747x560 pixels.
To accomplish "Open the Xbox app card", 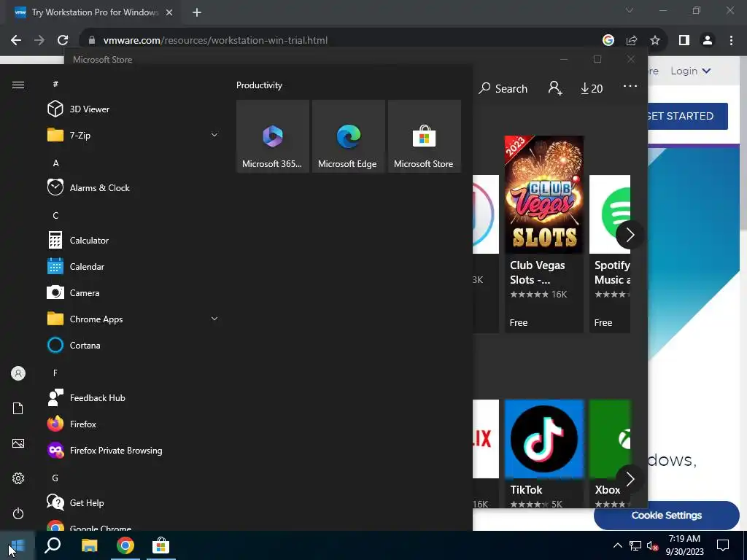I will [610, 454].
